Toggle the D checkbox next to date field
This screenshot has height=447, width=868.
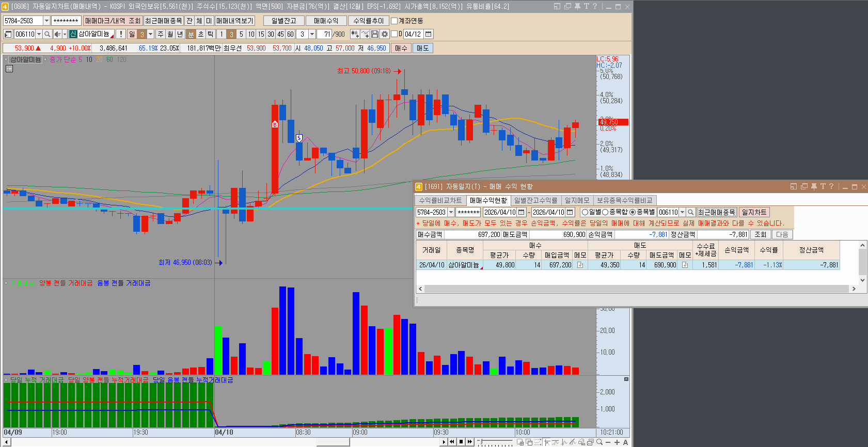[394, 34]
